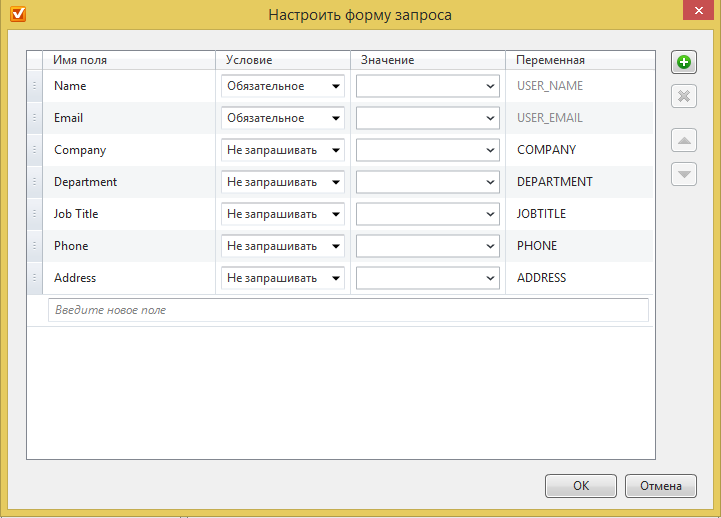Viewport: 721px width, 518px height.
Task: Click the move down arrow icon
Action: coord(684,174)
